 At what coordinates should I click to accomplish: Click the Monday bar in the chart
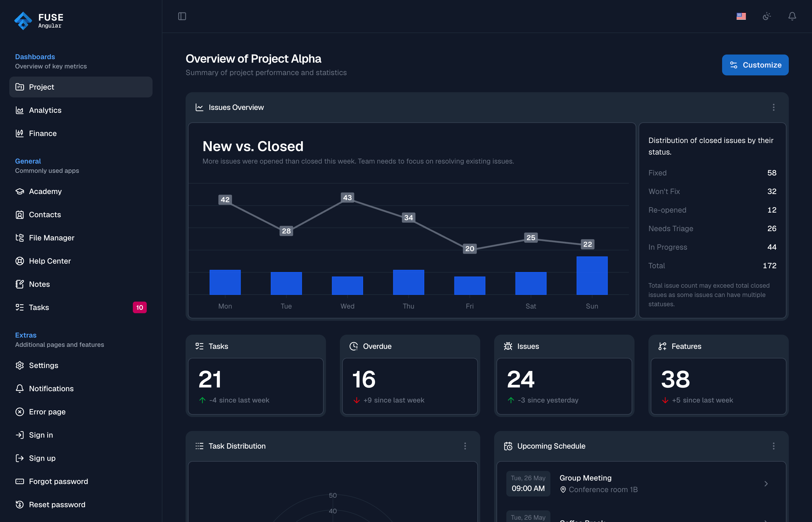click(225, 282)
